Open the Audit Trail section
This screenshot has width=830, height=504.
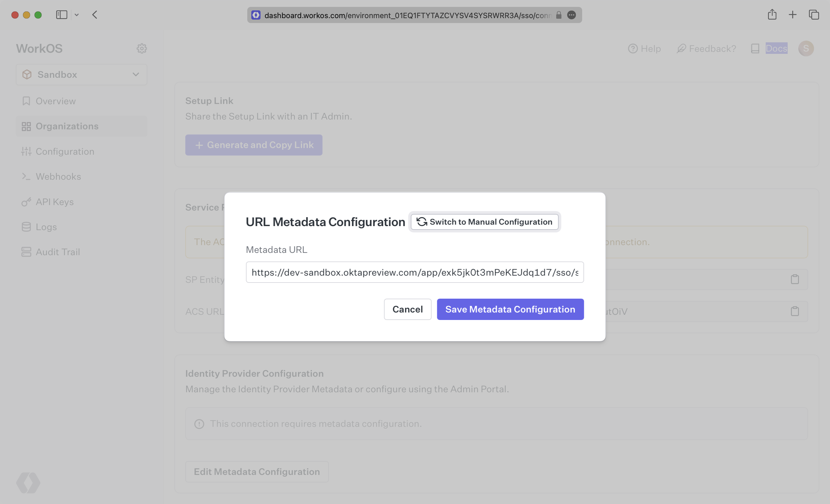point(58,251)
